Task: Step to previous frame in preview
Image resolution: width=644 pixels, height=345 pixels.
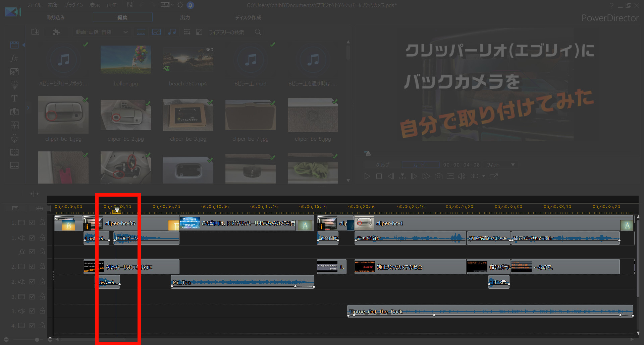Action: pyautogui.click(x=391, y=176)
